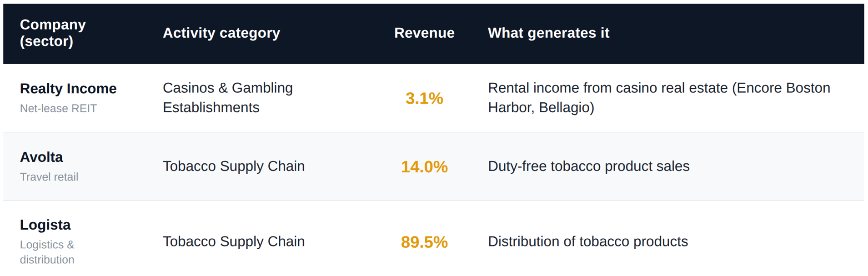Select the 14.0% revenue value
The height and width of the screenshot is (276, 868).
click(x=424, y=167)
